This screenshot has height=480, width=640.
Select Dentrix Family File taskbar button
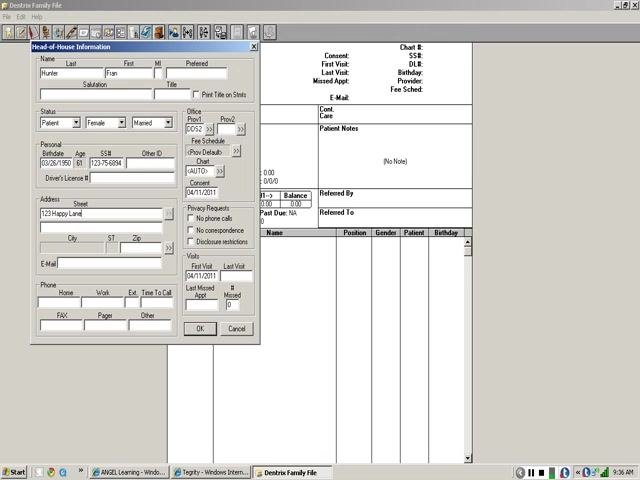[292, 472]
